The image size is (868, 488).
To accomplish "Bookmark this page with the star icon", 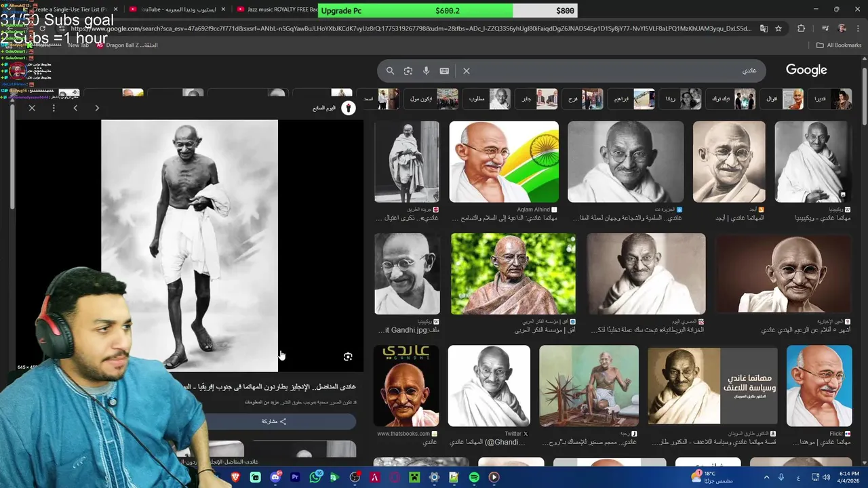I will [x=778, y=28].
